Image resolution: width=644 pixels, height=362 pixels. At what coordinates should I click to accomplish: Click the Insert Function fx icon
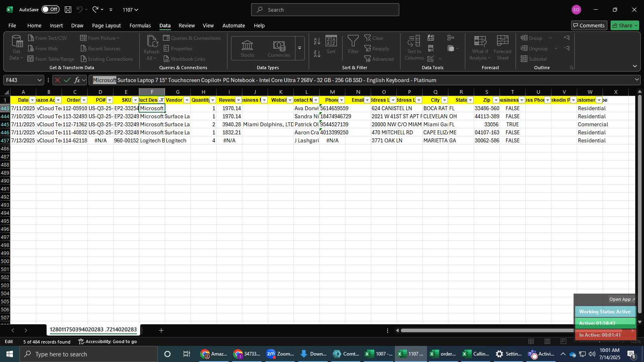point(77,80)
